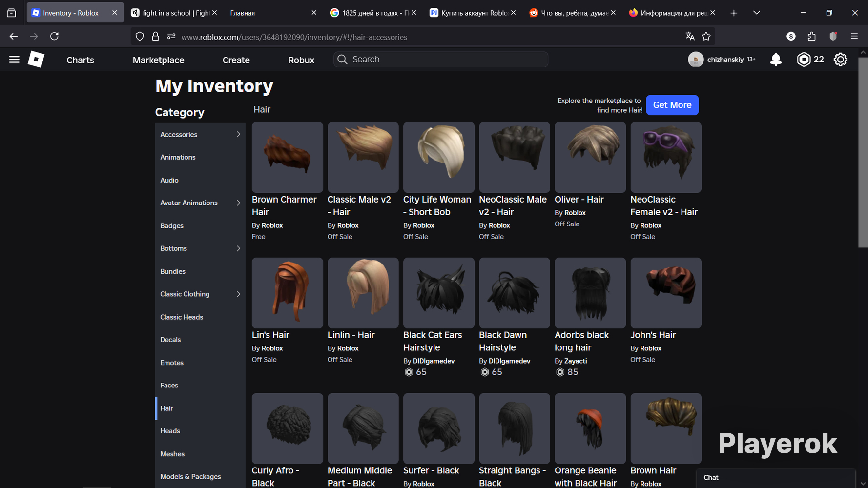
Task: Open the Oliver - Hair title link
Action: click(x=579, y=200)
